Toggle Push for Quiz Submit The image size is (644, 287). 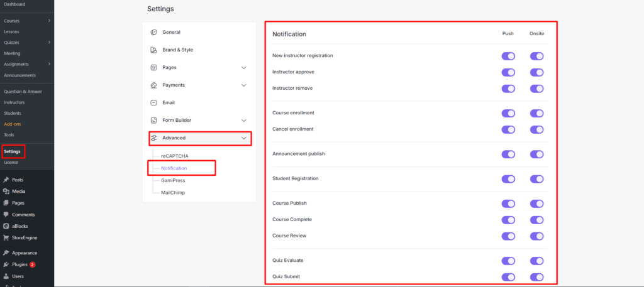pos(508,278)
